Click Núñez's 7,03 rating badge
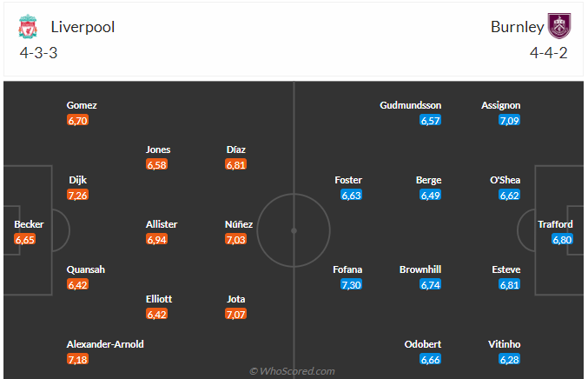This screenshot has width=588, height=379. coord(237,239)
